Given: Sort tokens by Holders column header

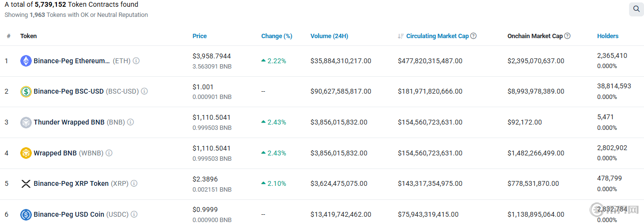Looking at the screenshot, I should coord(607,36).
